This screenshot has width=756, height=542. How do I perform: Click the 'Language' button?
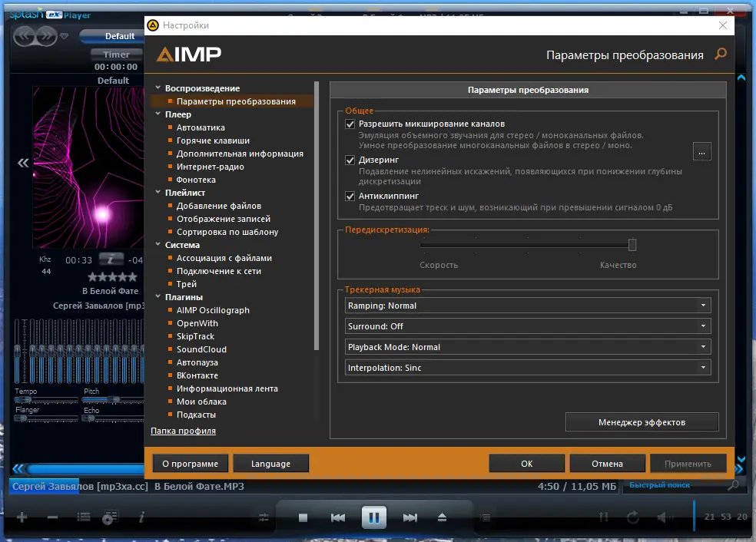tap(271, 464)
